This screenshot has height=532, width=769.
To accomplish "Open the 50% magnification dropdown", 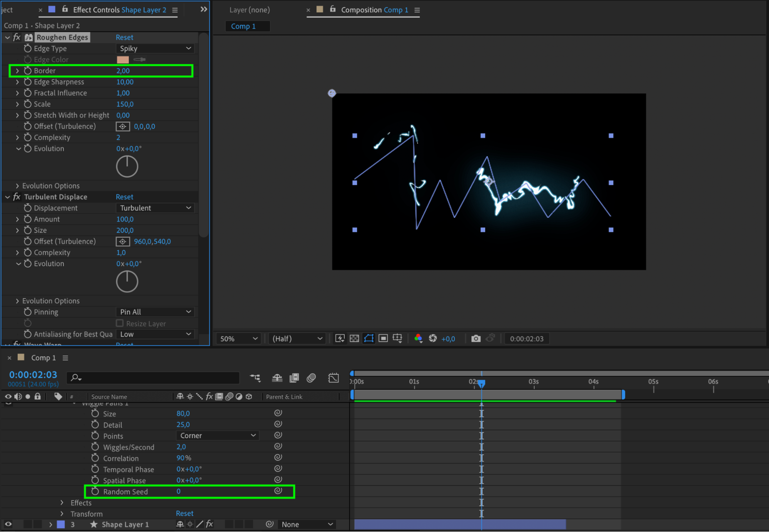I will coord(238,339).
